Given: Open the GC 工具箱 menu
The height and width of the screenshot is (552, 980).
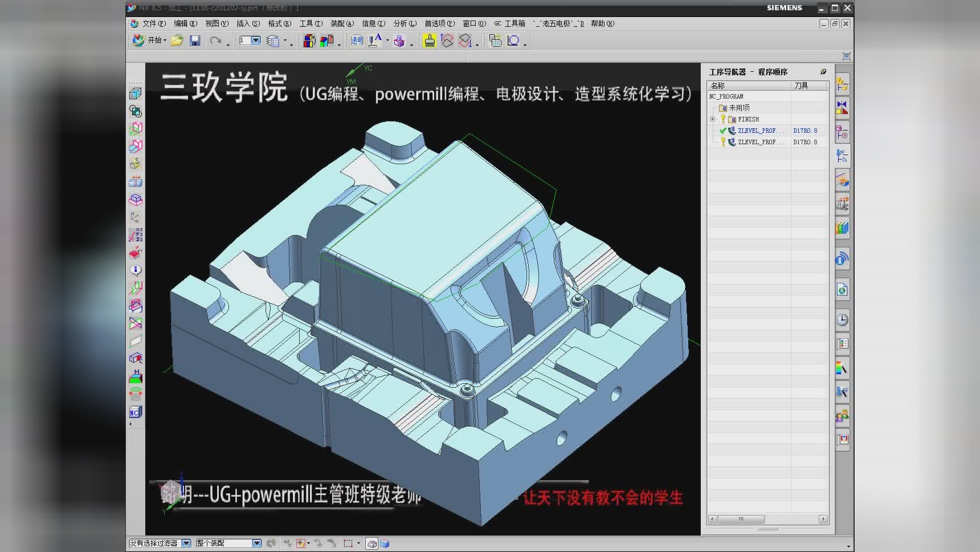Looking at the screenshot, I should [x=509, y=23].
